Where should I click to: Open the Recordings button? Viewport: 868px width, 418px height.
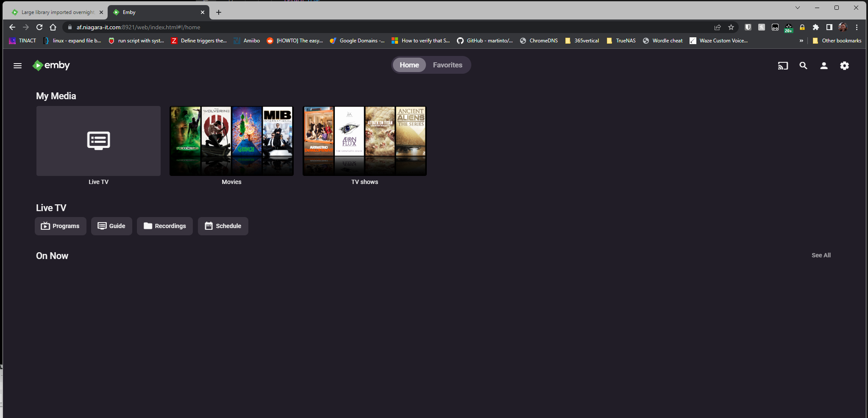pyautogui.click(x=165, y=226)
